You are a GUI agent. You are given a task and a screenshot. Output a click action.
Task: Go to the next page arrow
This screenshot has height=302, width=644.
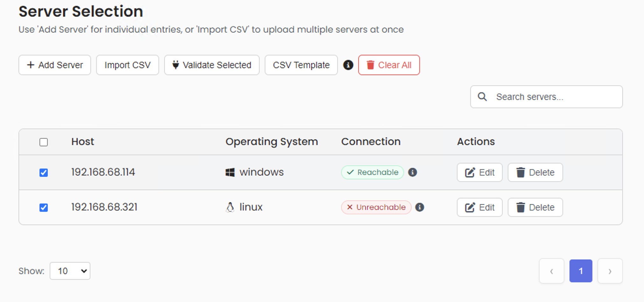[x=610, y=271]
